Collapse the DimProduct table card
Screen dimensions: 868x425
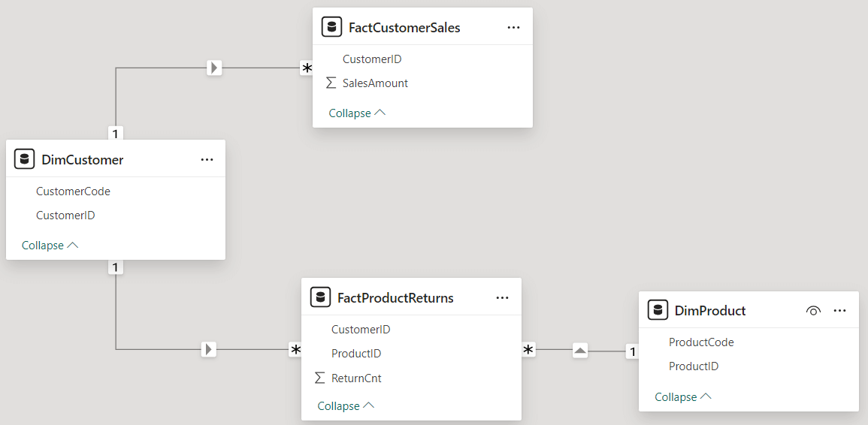(682, 397)
